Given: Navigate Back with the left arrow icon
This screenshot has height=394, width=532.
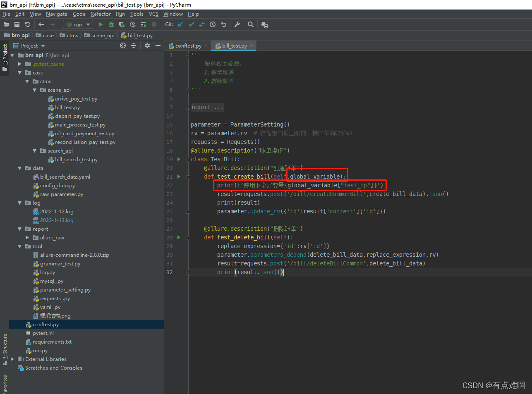Looking at the screenshot, I should tap(41, 25).
